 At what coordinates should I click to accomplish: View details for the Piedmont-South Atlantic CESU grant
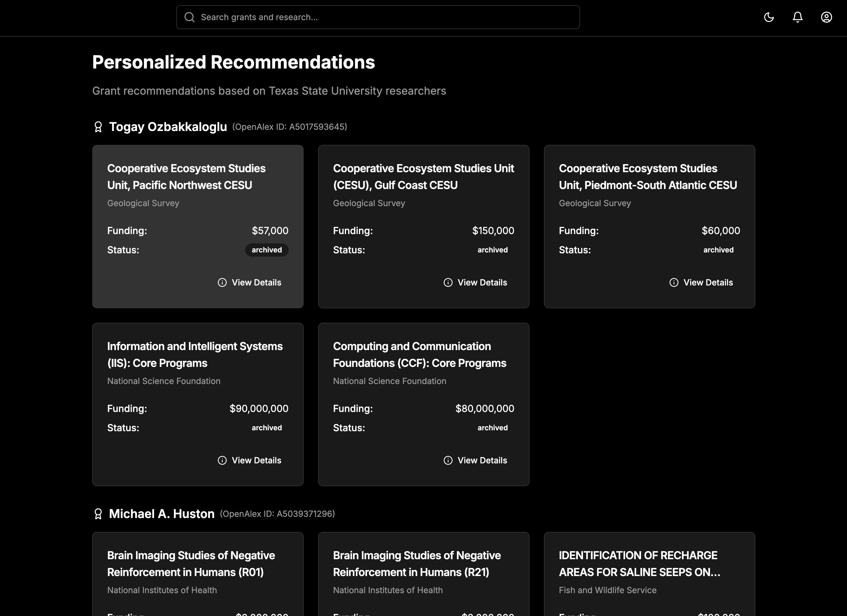[701, 282]
